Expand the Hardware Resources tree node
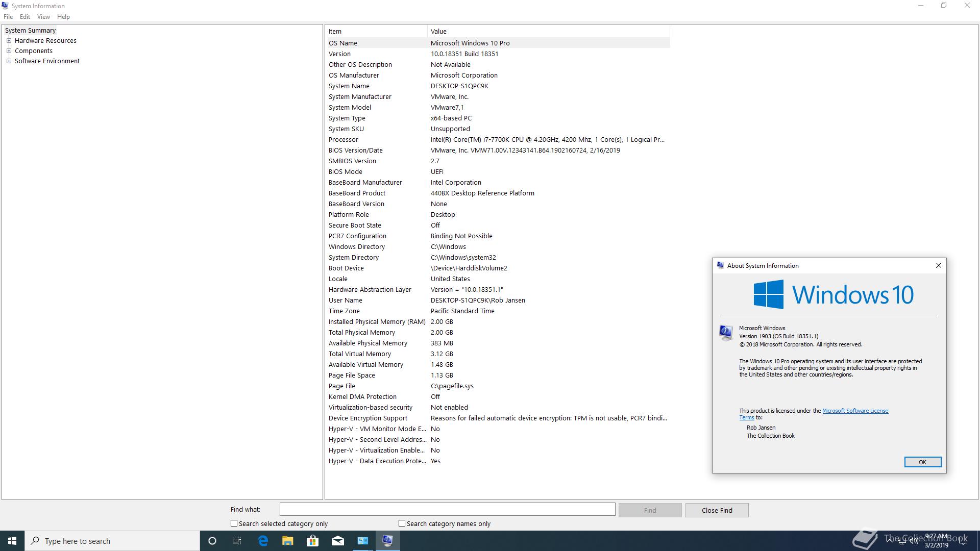Image resolution: width=980 pixels, height=551 pixels. [9, 40]
